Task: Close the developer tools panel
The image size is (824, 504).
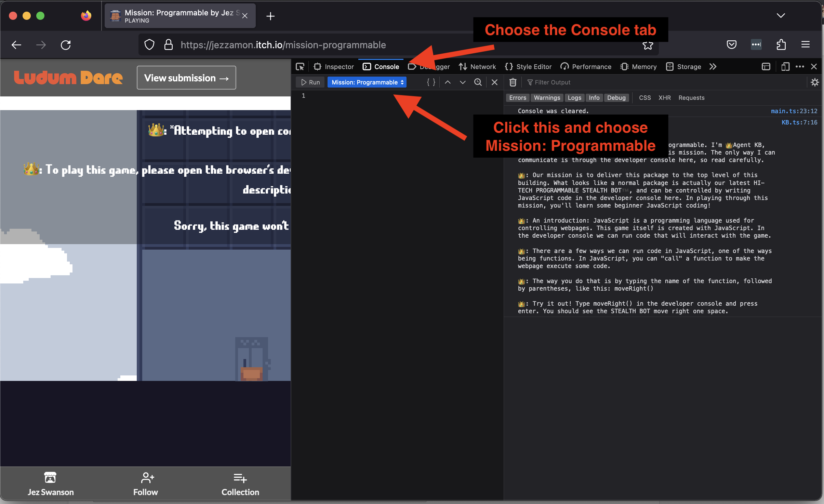Action: point(814,67)
